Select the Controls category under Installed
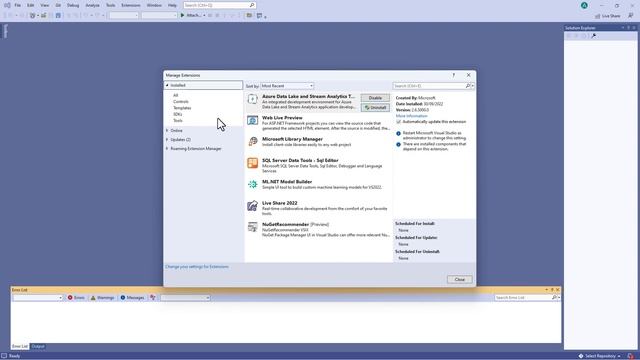This screenshot has height=360, width=640. 181,102
